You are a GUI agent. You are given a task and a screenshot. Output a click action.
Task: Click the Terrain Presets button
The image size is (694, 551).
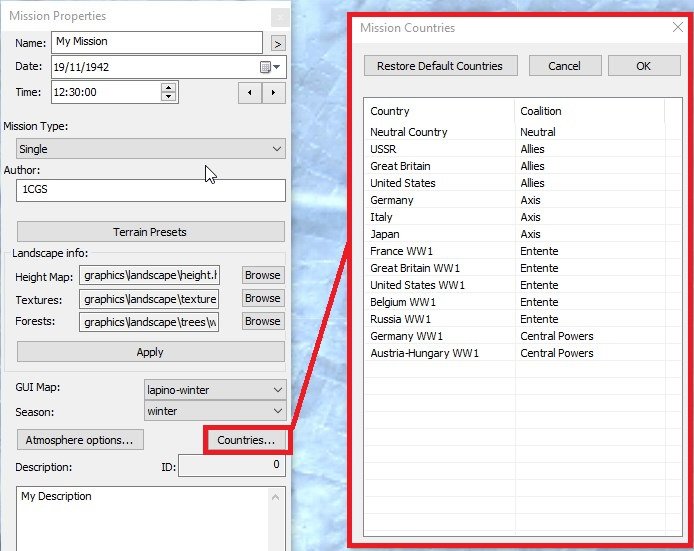[150, 232]
